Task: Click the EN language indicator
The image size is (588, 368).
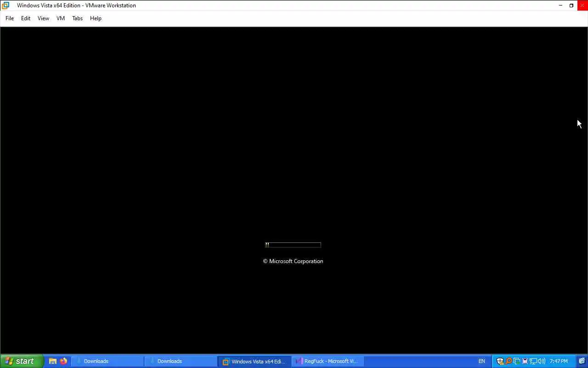Action: click(x=481, y=362)
